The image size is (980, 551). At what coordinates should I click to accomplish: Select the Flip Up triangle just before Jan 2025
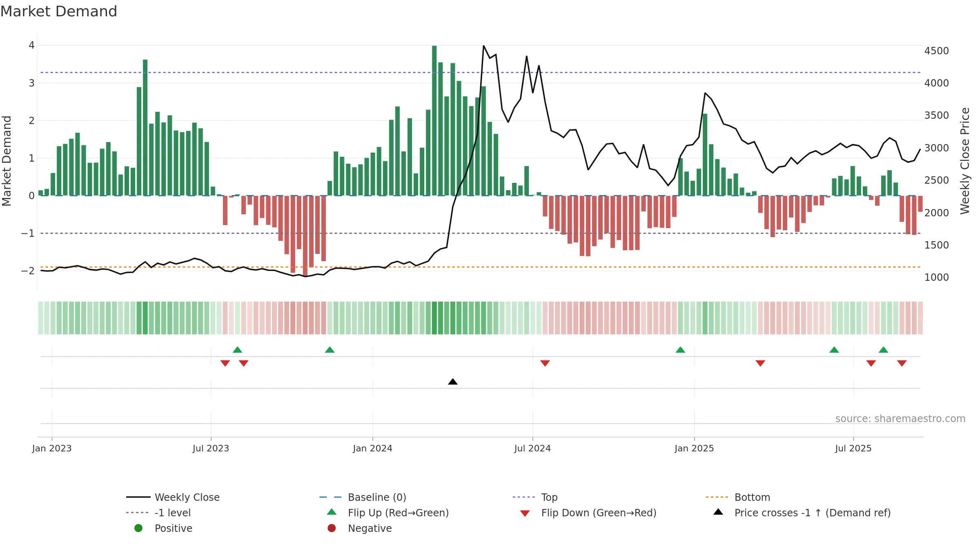pos(680,350)
